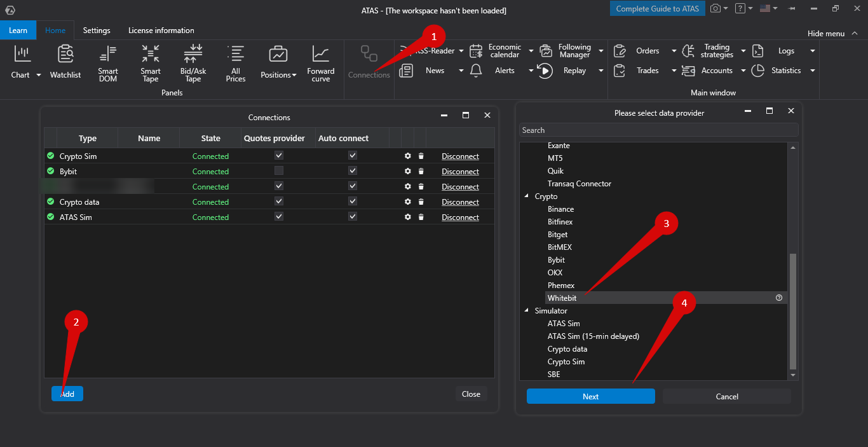868x447 pixels.
Task: Open the License information tab
Action: [x=161, y=30]
